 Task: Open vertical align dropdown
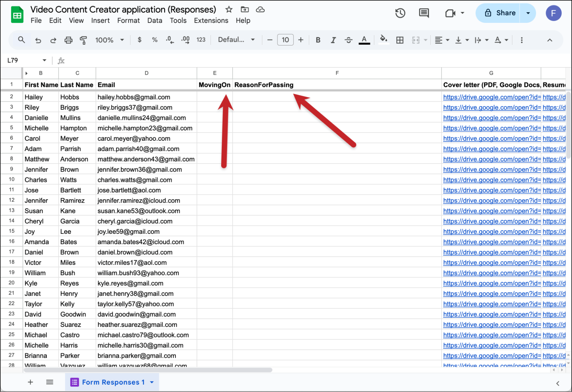462,40
